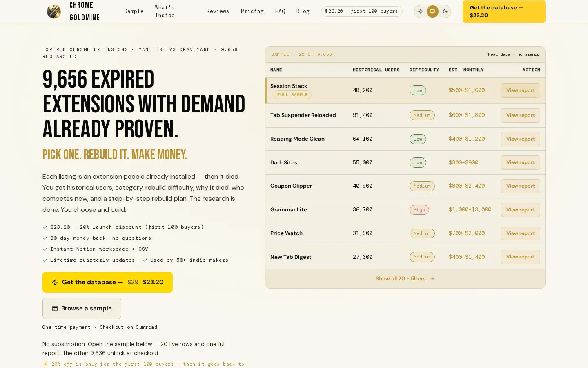Click the FULL SAMPLE badge under Session Stack
This screenshot has width=588, height=368.
tap(292, 95)
